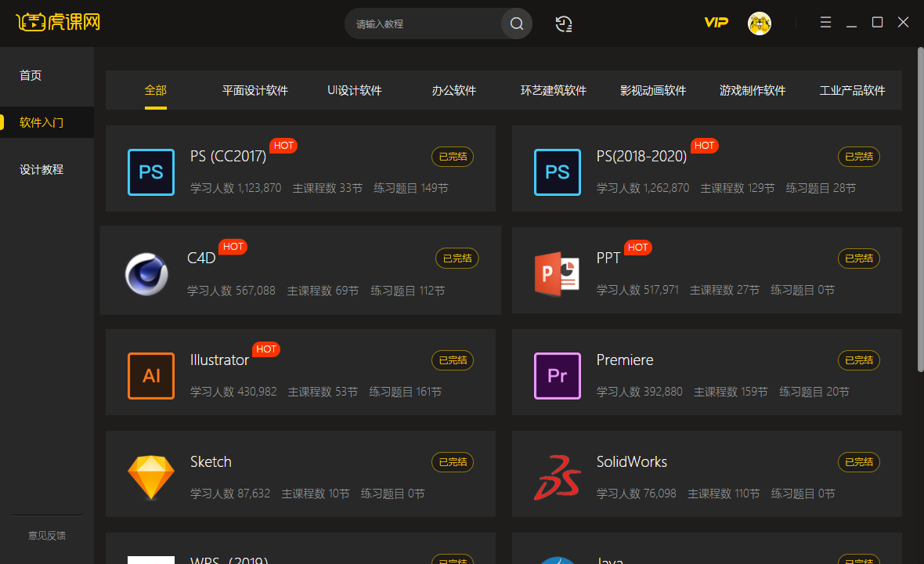Go to 首页 in the sidebar

(31, 75)
